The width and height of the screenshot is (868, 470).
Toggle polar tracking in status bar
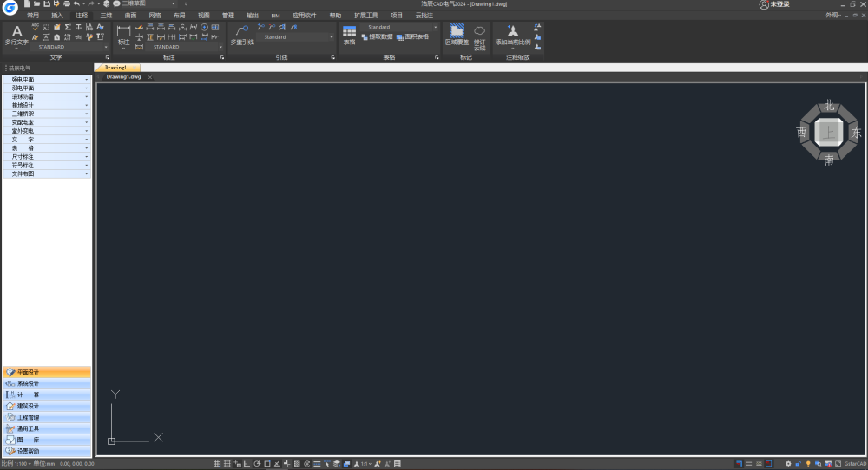tap(257, 464)
